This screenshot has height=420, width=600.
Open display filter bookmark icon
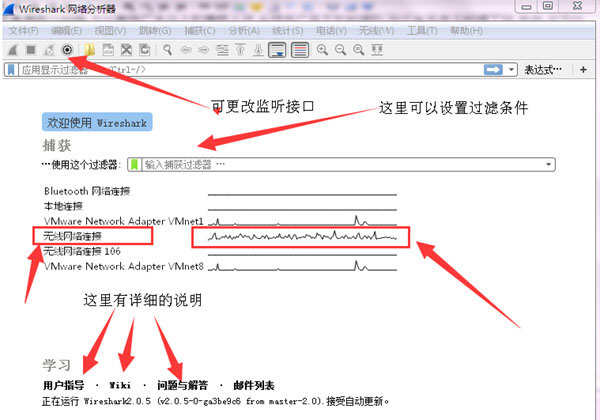pyautogui.click(x=11, y=70)
